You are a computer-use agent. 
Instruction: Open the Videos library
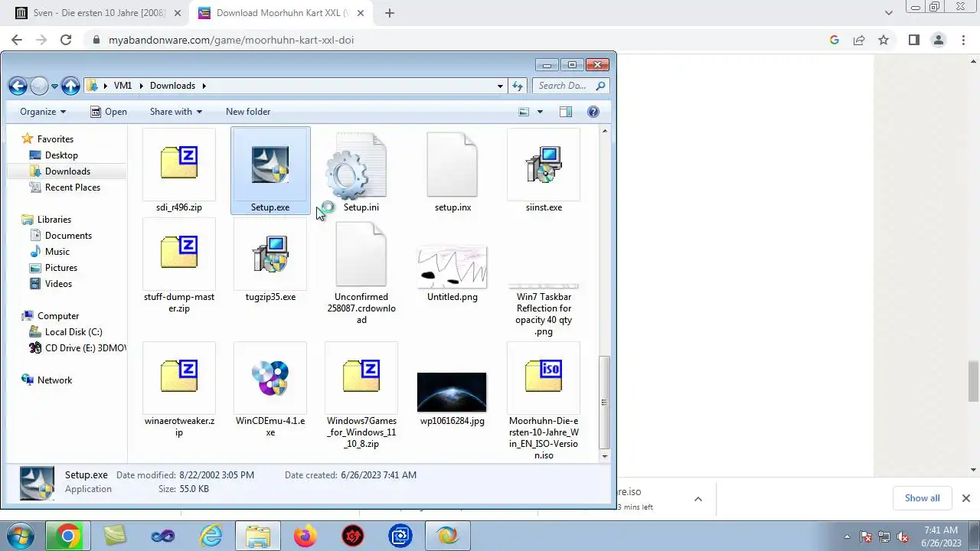[58, 284]
